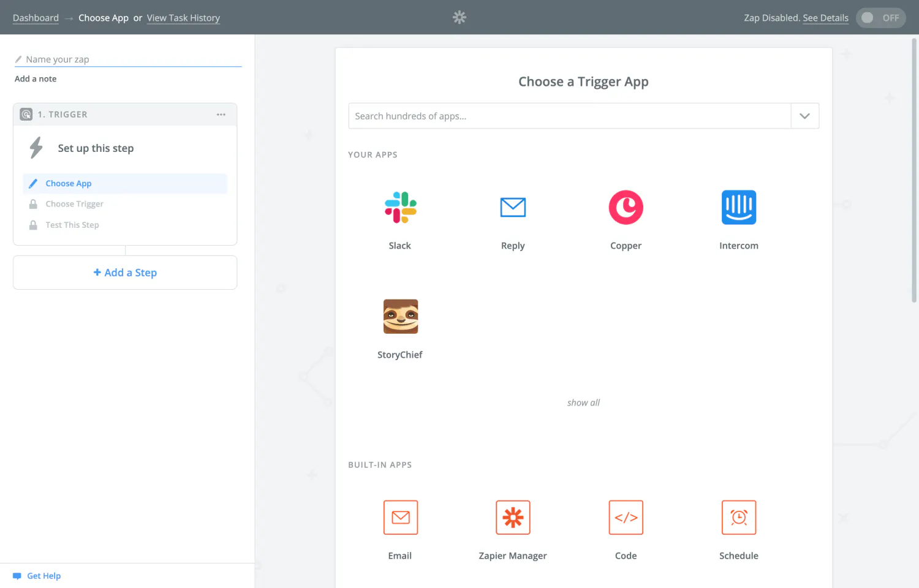The height and width of the screenshot is (588, 919).
Task: Click the StoryChief label text
Action: (x=399, y=355)
